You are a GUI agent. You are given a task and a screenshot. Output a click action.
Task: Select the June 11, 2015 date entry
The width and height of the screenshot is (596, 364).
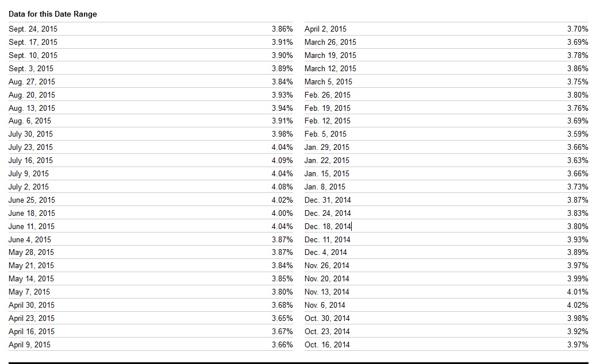[32, 227]
